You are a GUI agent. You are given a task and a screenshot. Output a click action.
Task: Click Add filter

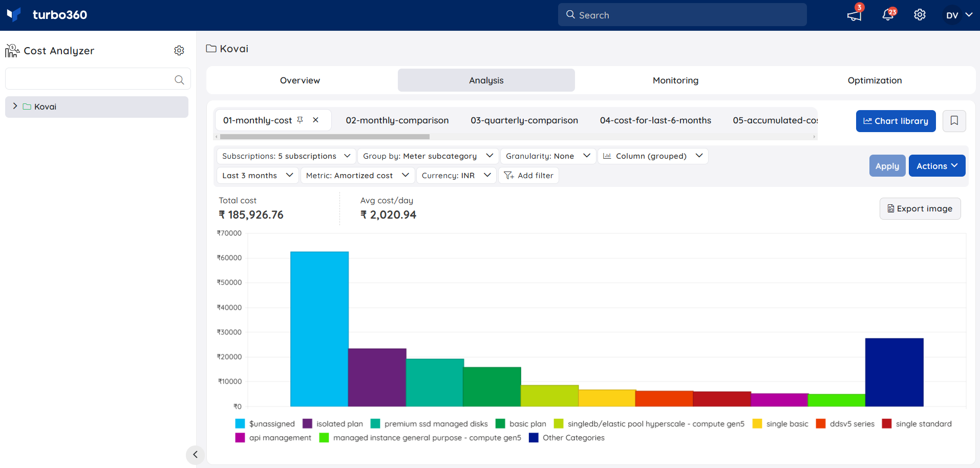tap(528, 176)
